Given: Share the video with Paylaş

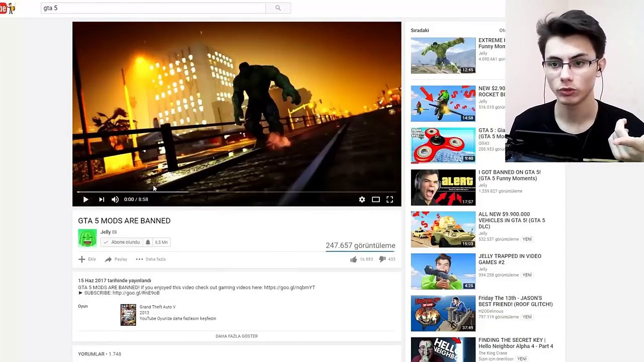Looking at the screenshot, I should click(116, 259).
